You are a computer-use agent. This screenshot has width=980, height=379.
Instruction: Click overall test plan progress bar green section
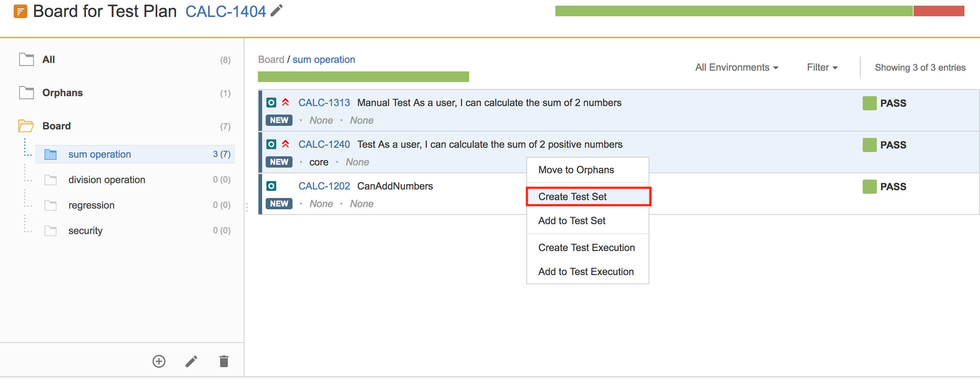point(734,11)
